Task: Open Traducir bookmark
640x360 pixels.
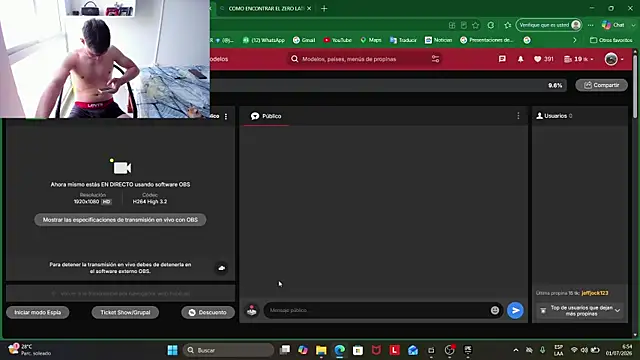Action: [403, 40]
